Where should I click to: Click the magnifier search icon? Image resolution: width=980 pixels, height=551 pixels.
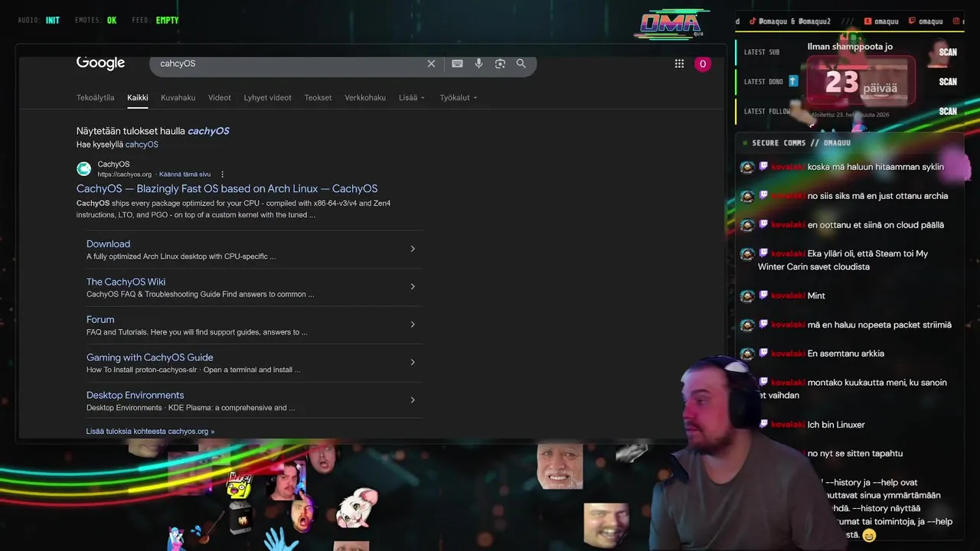click(x=521, y=64)
